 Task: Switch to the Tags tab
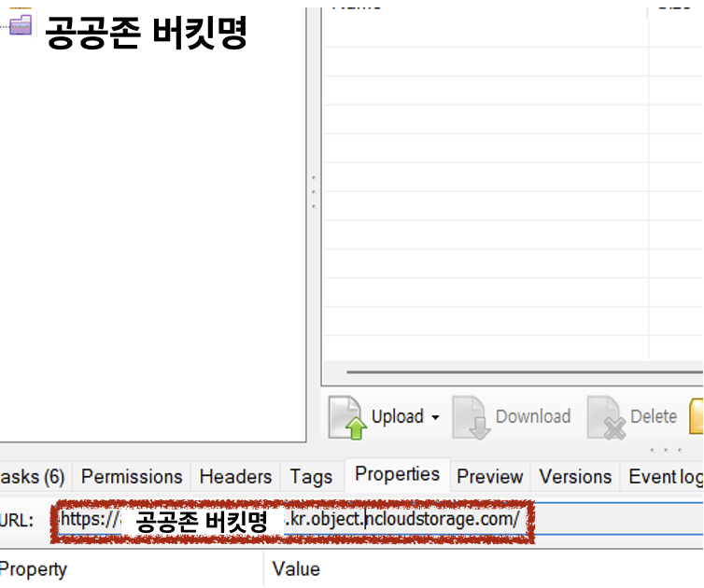311,477
